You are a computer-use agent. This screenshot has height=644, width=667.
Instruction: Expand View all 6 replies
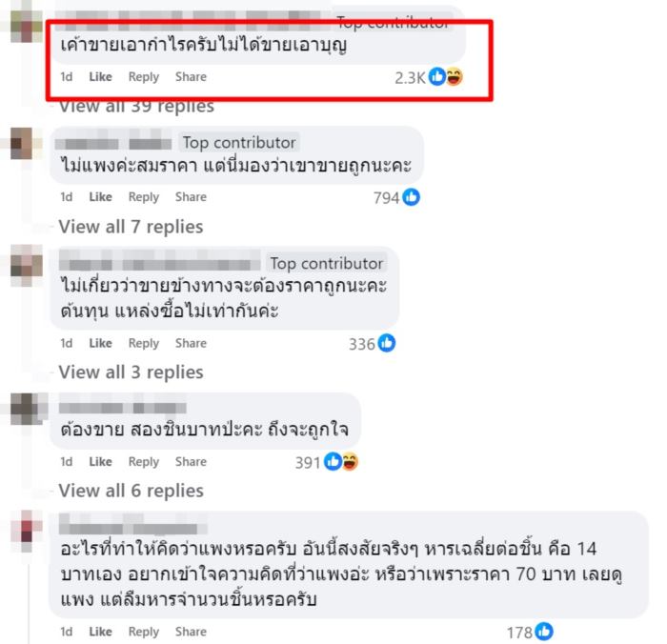[x=131, y=491]
